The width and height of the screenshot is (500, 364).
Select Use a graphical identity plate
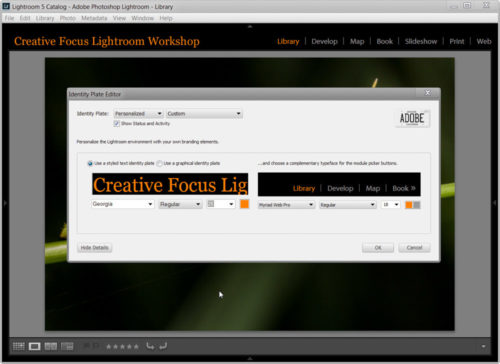[159, 163]
